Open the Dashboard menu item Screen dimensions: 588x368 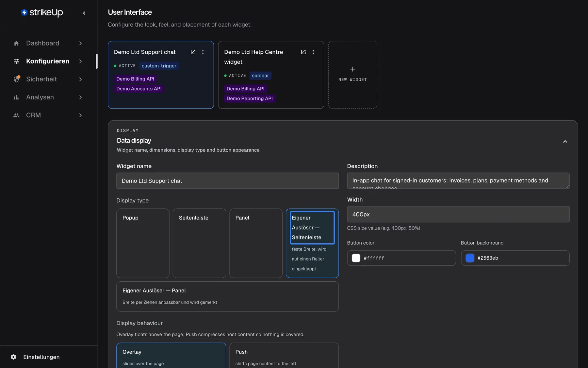pyautogui.click(x=48, y=43)
